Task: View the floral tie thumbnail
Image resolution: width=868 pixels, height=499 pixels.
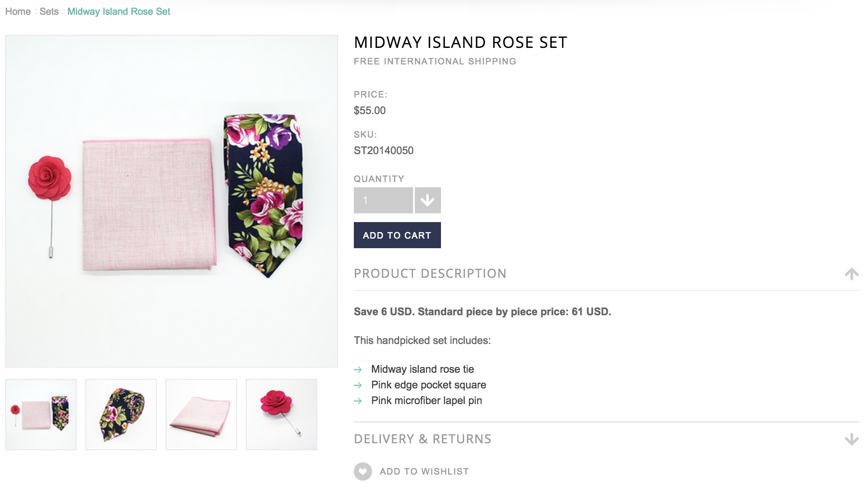Action: 121,415
